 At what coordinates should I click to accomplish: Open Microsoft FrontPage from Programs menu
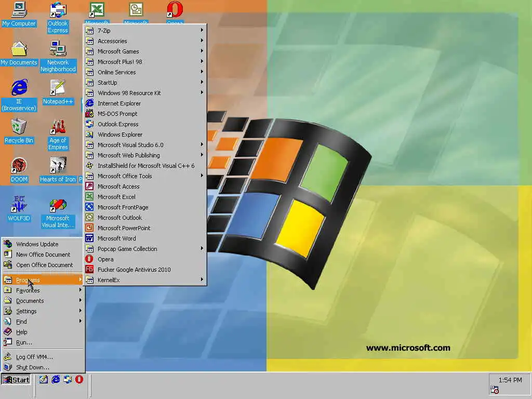tap(145, 207)
